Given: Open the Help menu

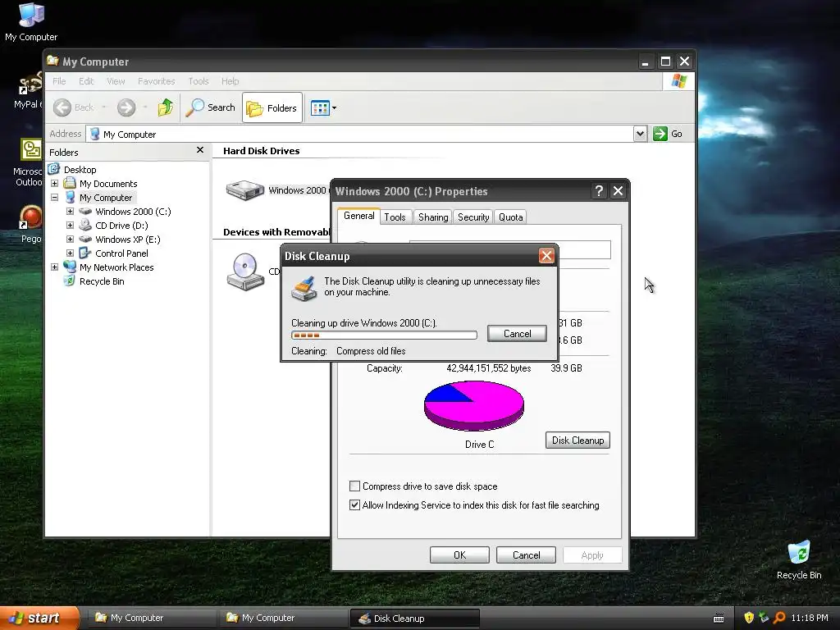Looking at the screenshot, I should pyautogui.click(x=231, y=81).
